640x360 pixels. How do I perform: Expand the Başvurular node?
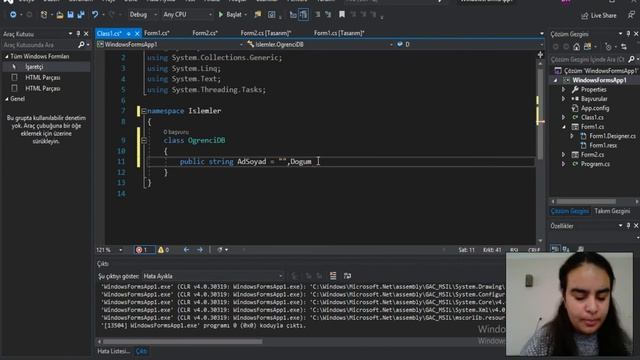[x=564, y=99]
